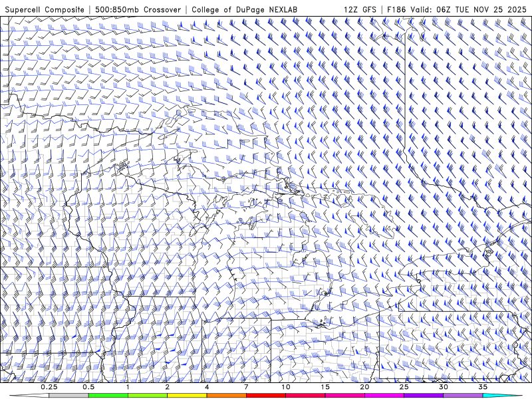Click the magenta 20–25 legend segment

tap(384, 396)
